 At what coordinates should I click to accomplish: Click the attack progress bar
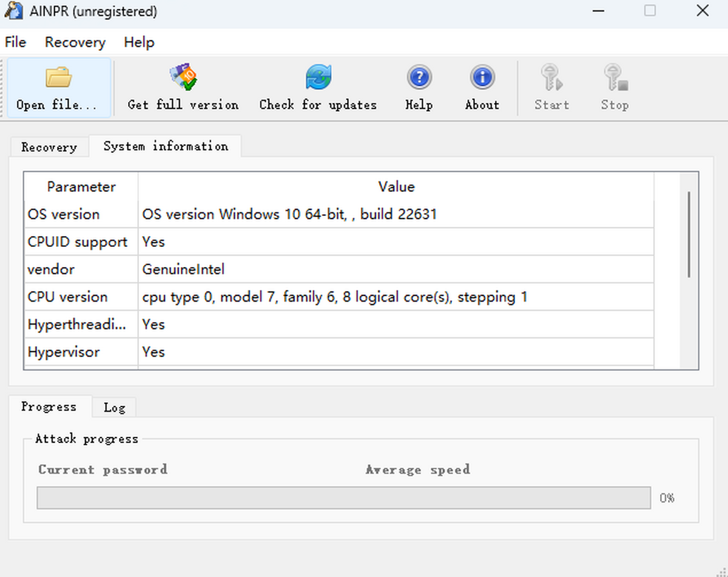pyautogui.click(x=344, y=498)
